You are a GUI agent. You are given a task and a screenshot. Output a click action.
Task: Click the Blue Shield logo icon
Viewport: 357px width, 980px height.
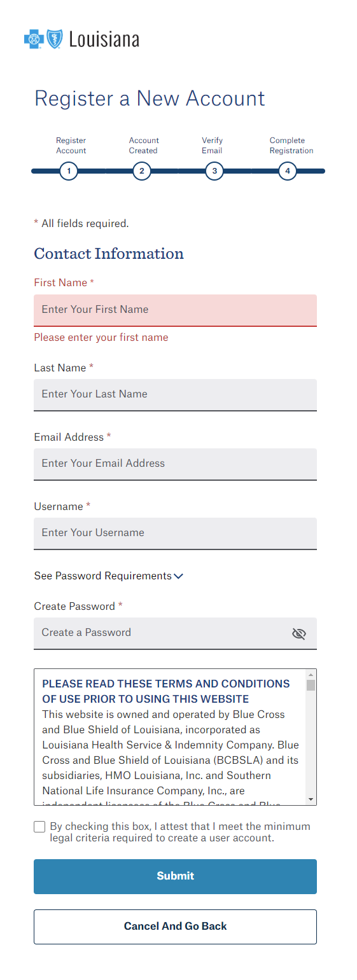point(55,39)
